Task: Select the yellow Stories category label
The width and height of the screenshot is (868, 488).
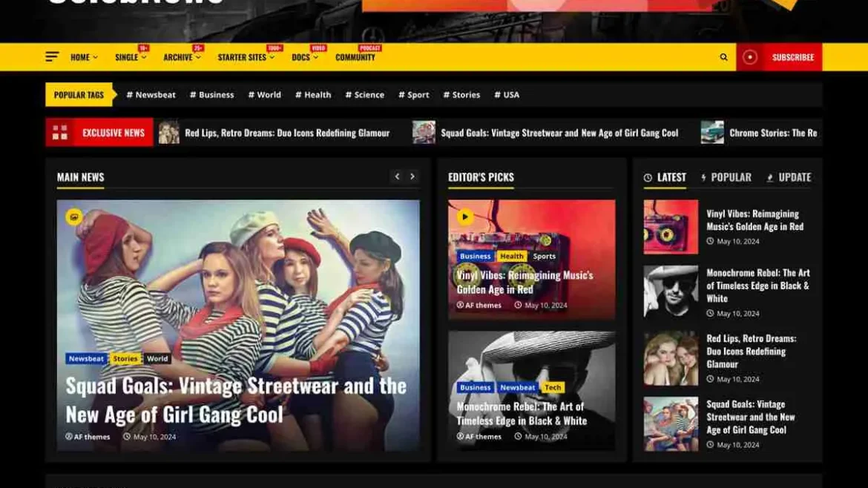Action: tap(125, 359)
